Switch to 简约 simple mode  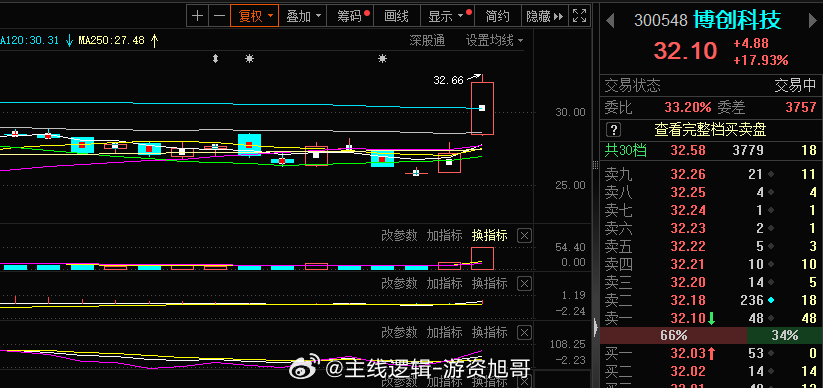(497, 16)
